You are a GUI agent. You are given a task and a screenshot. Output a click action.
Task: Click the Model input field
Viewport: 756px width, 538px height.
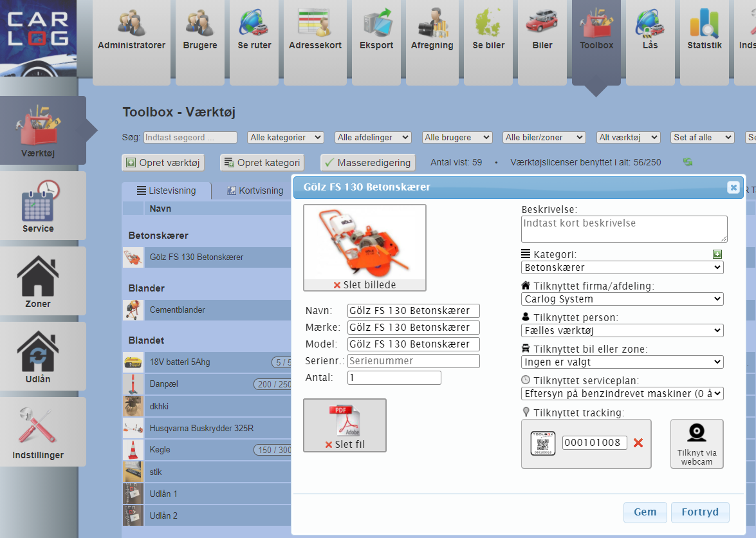[x=414, y=344]
